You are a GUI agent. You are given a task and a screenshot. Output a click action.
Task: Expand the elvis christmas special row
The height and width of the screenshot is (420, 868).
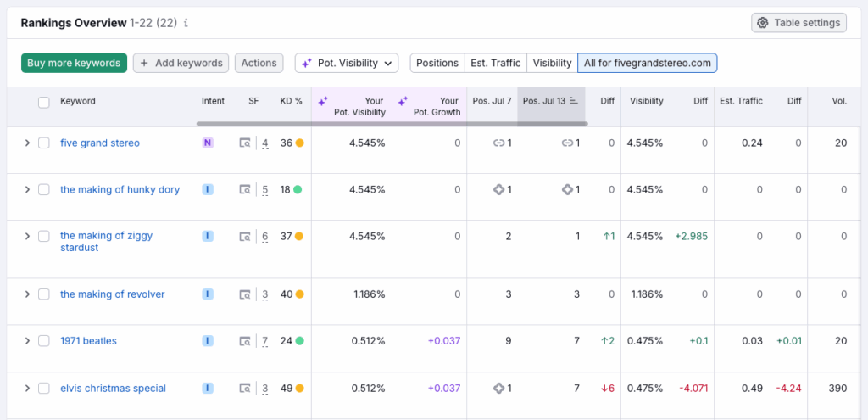click(26, 389)
